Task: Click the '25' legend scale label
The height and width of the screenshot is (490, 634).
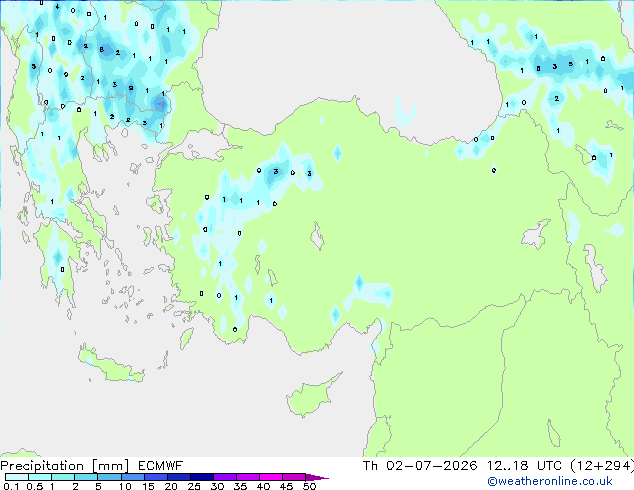Action: point(194,486)
